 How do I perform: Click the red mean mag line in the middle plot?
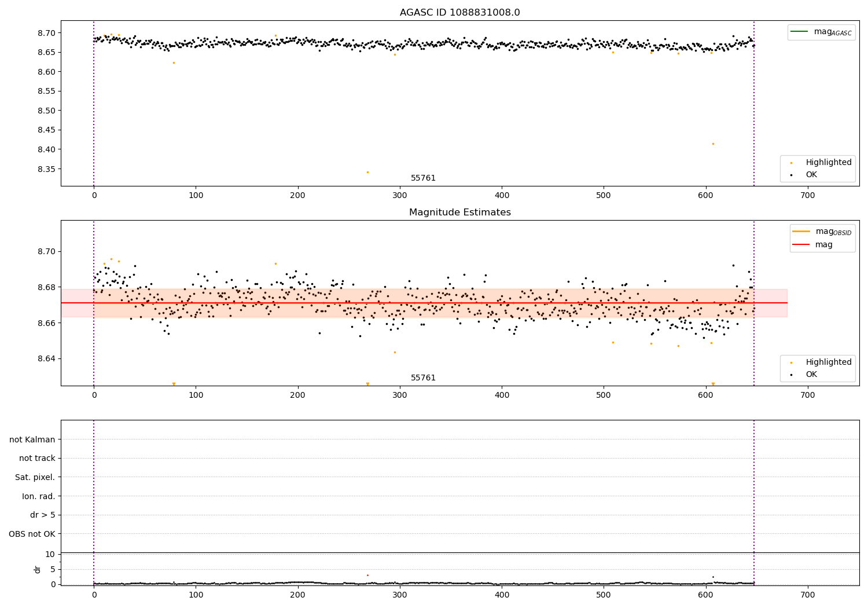pos(424,303)
